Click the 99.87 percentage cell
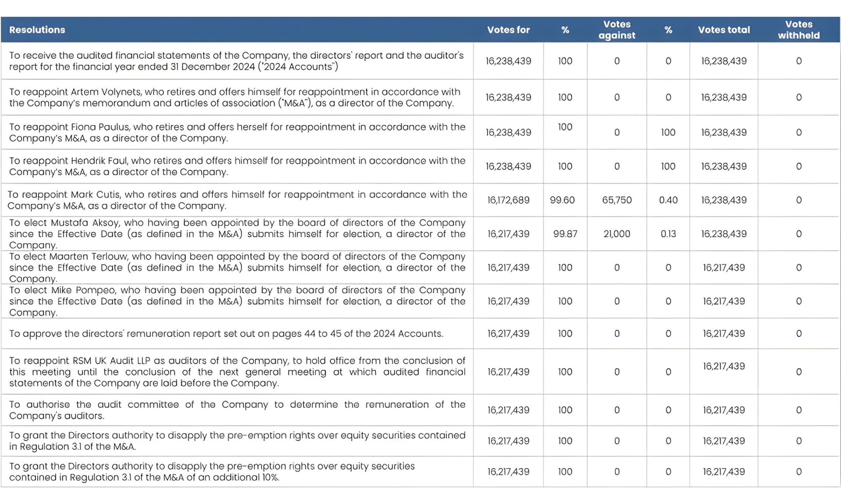Image resolution: width=841 pixels, height=504 pixels. coord(565,234)
